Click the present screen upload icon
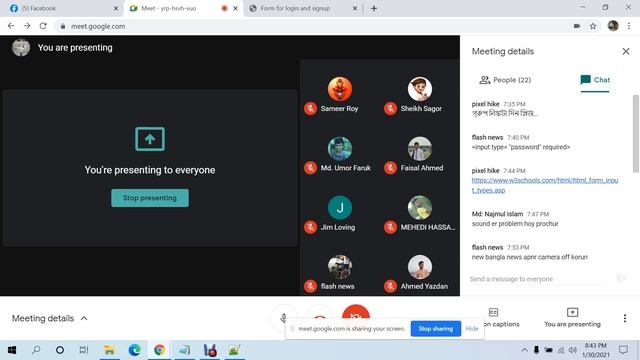The height and width of the screenshot is (360, 640). [x=150, y=139]
